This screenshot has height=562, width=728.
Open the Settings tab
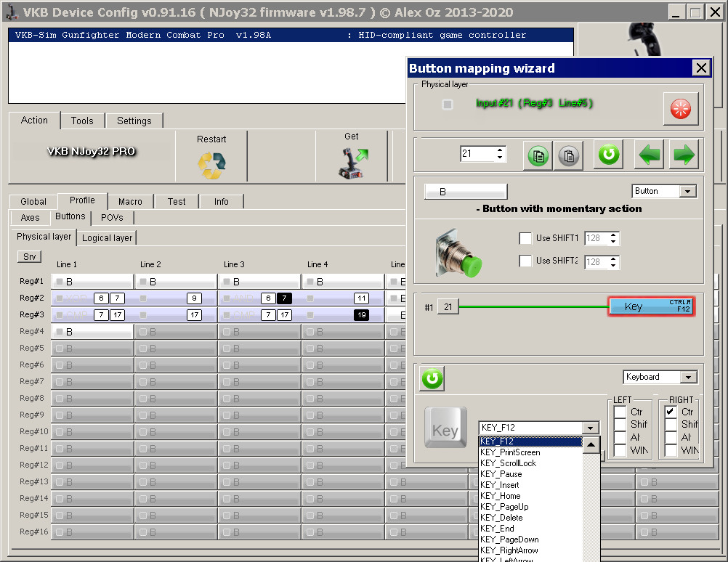coord(134,121)
